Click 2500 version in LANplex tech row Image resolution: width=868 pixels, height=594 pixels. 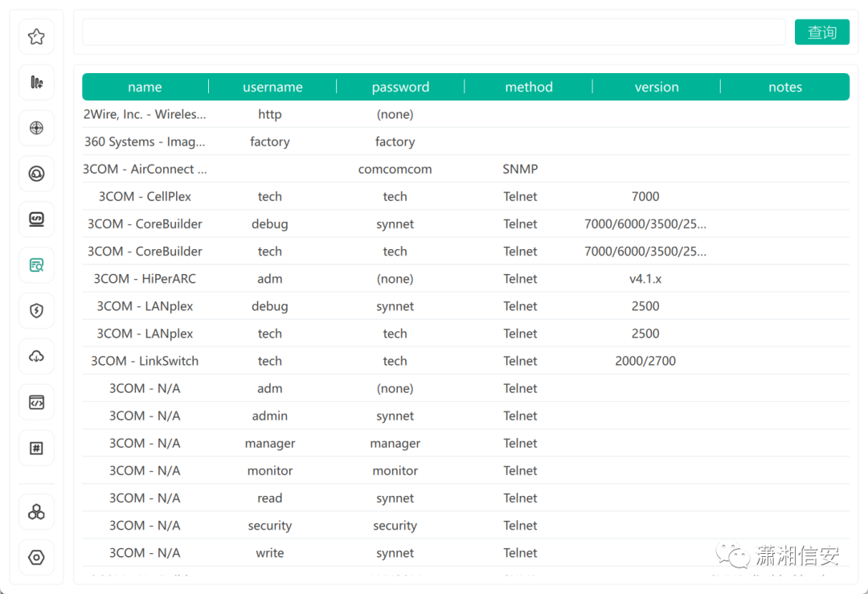click(x=645, y=334)
